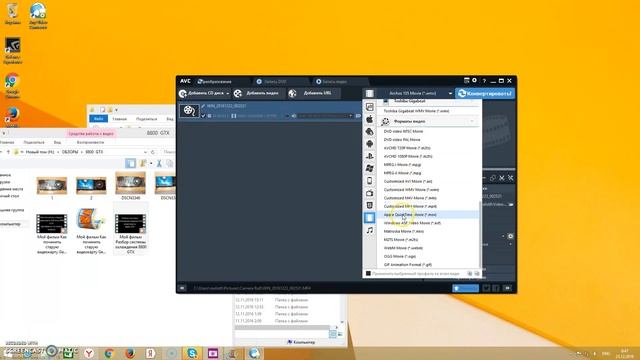This screenshot has height=360, width=640.
Task: Select the highlighted video-file formats category
Action: point(369,218)
